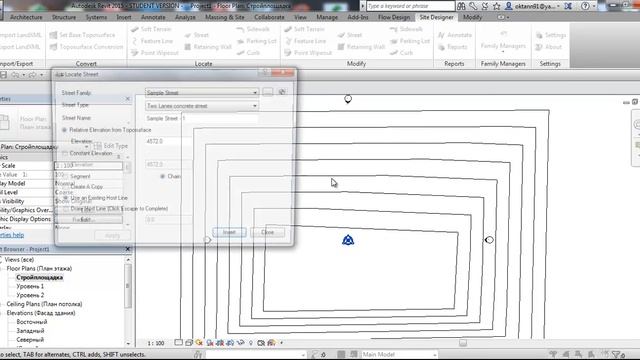Click the Save icon in quick access toolbar

pos(3,75)
